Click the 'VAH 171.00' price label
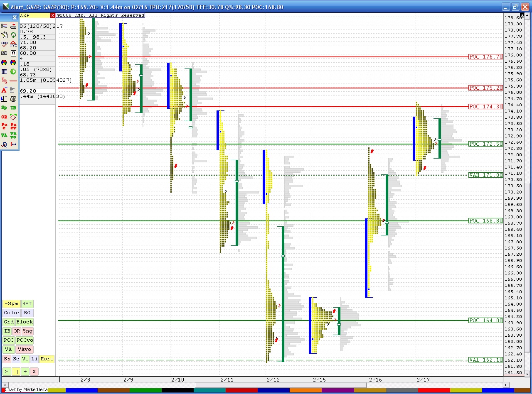The image size is (532, 394). pyautogui.click(x=485, y=175)
